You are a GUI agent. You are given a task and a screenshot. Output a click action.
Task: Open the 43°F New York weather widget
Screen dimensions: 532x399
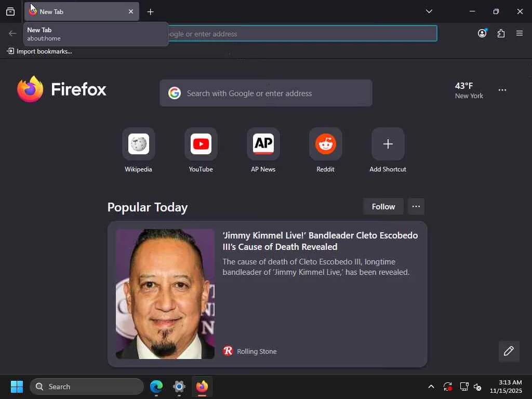tap(469, 90)
